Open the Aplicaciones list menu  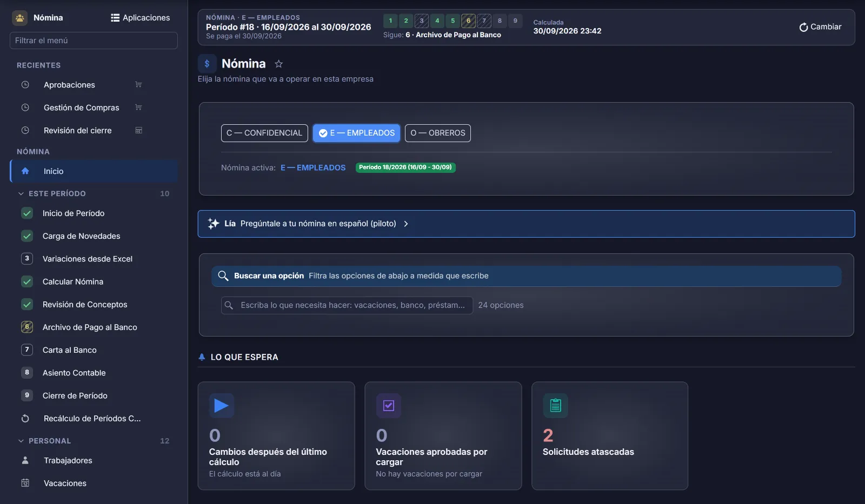point(141,18)
